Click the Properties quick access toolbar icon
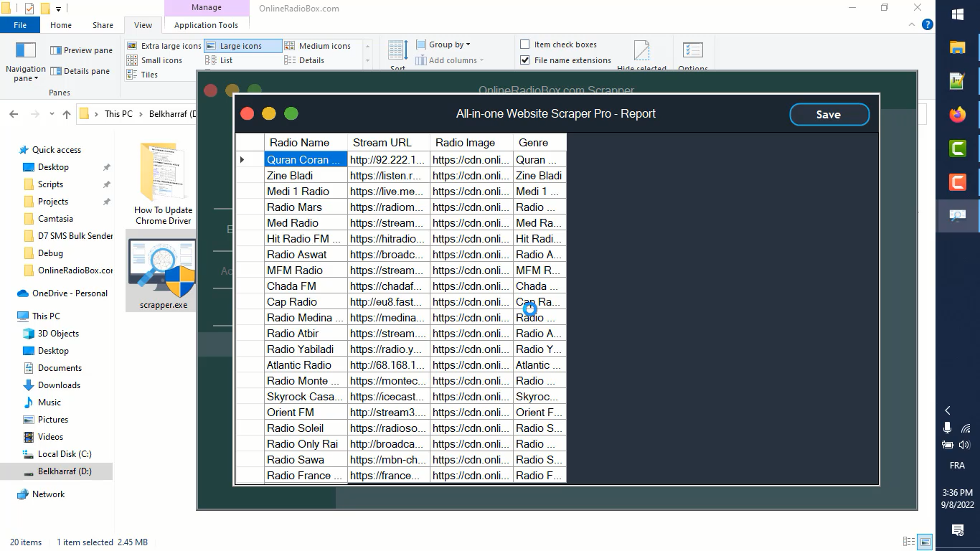Screen dimensions: 980x551 click(x=29, y=9)
